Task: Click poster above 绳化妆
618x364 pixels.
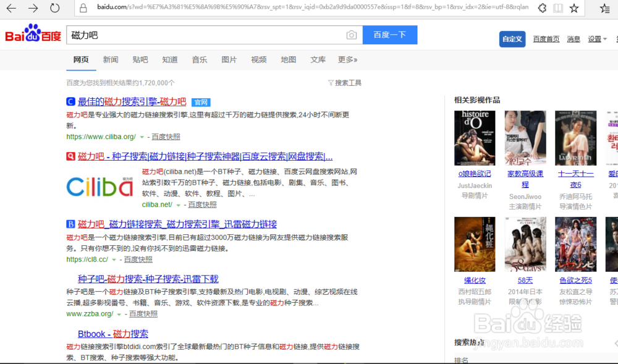Action: click(475, 244)
